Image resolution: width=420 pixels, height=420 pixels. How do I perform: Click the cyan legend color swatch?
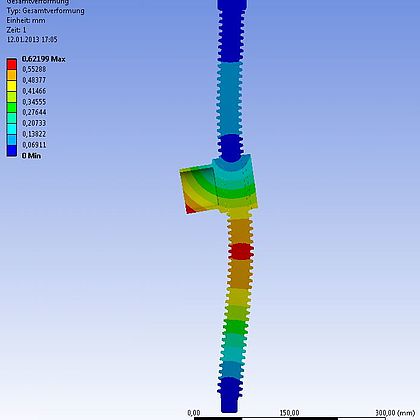pyautogui.click(x=12, y=129)
